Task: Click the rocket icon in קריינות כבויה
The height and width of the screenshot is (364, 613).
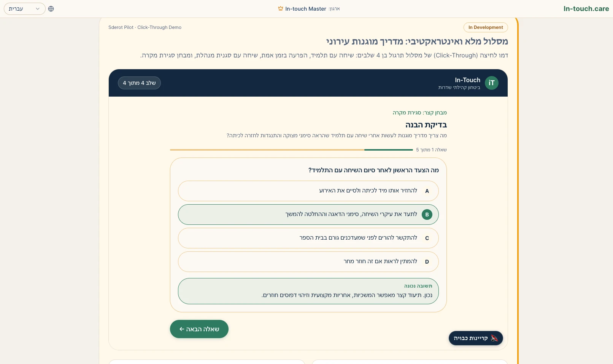Action: (494, 338)
